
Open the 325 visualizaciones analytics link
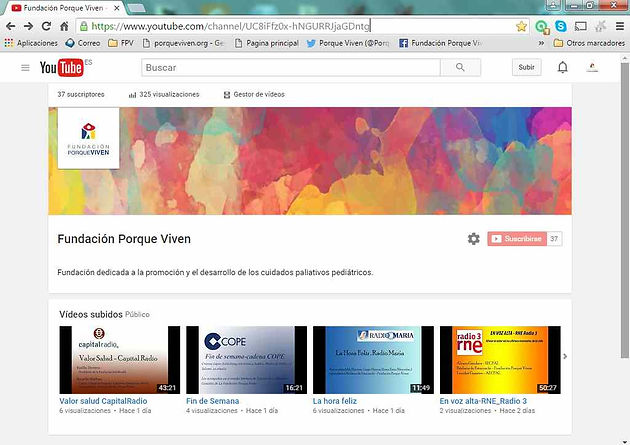[x=164, y=94]
